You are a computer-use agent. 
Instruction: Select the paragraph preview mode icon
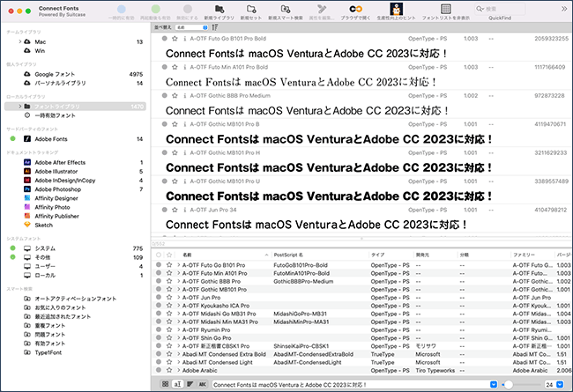tap(190, 384)
